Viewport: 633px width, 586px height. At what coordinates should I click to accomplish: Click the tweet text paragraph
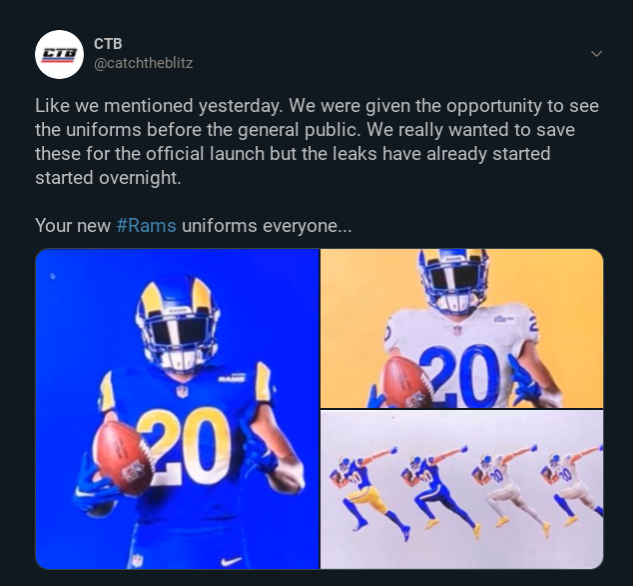pyautogui.click(x=317, y=142)
